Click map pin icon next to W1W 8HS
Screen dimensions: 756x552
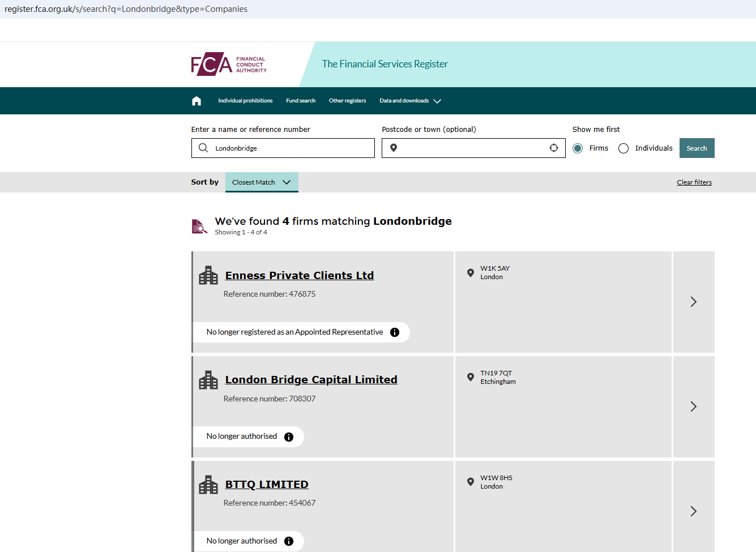click(471, 482)
